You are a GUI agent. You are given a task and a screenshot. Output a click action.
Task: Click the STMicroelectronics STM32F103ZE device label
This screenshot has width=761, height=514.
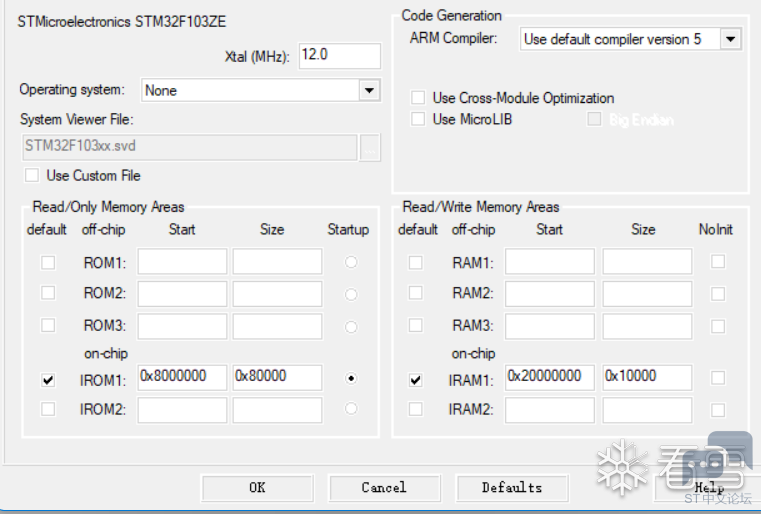pyautogui.click(x=122, y=22)
